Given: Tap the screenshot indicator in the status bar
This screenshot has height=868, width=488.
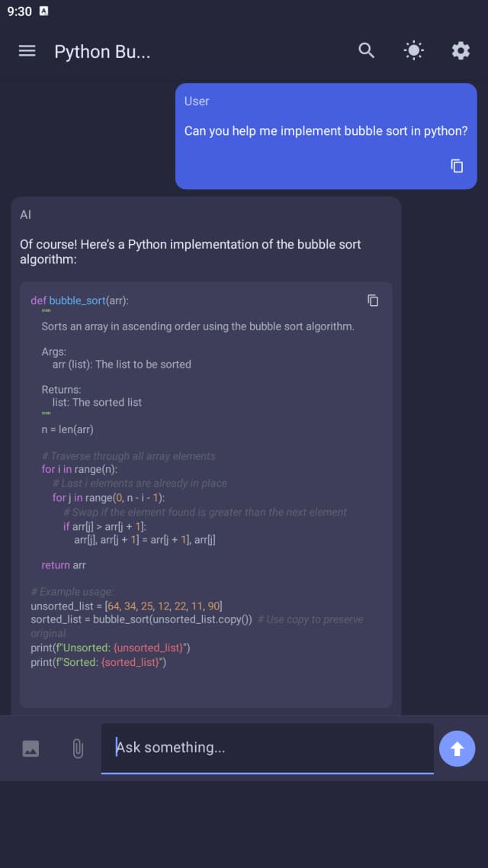Looking at the screenshot, I should point(43,11).
